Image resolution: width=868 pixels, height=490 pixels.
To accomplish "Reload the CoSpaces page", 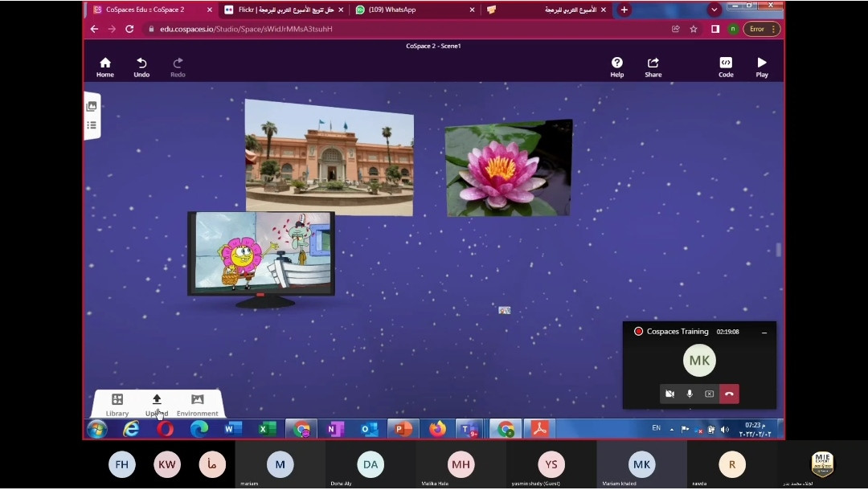I will point(129,29).
